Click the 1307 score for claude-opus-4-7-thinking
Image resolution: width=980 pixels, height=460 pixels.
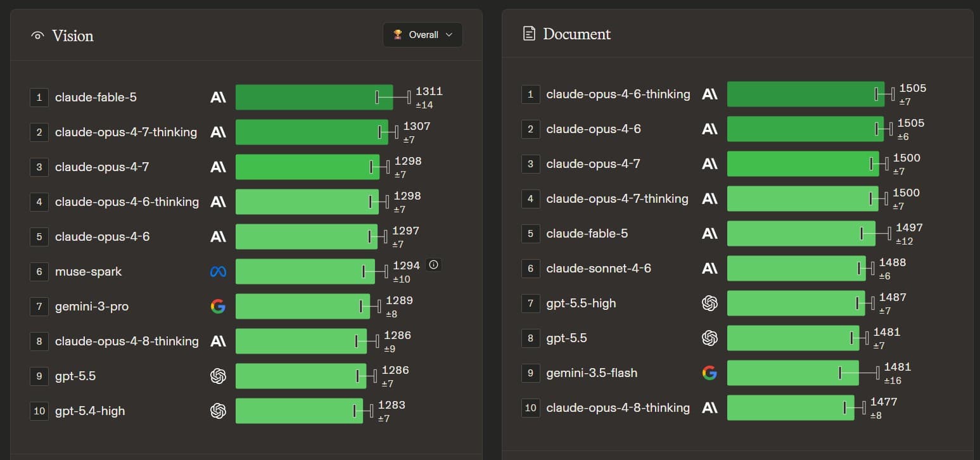(x=417, y=127)
